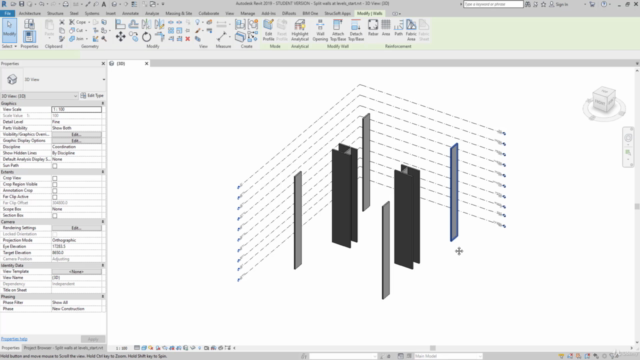Click Highlight Analytical icon
640x360 pixels.
pyautogui.click(x=300, y=30)
